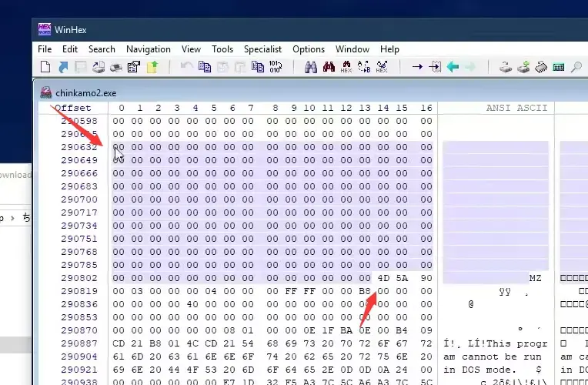Click the Find text binoculars icon
Viewport: 588px width, 385px height.
tap(310, 67)
